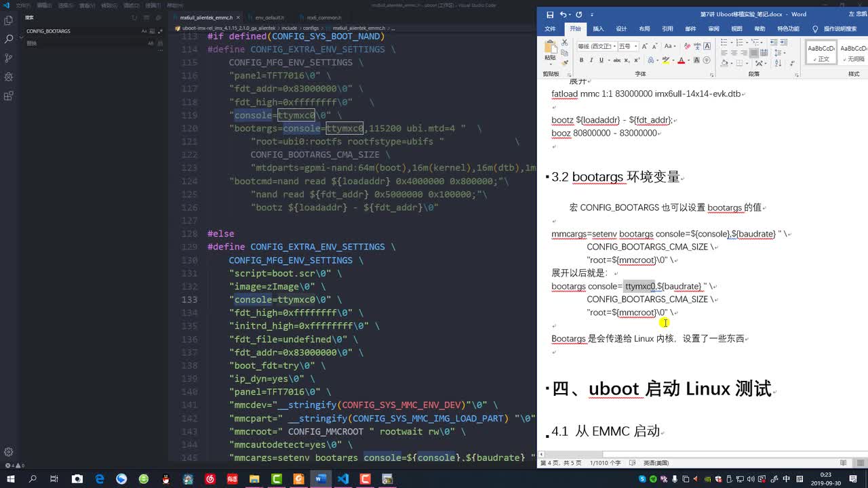Click the Save icon in Word quick access
This screenshot has height=488, width=868.
coord(550,14)
